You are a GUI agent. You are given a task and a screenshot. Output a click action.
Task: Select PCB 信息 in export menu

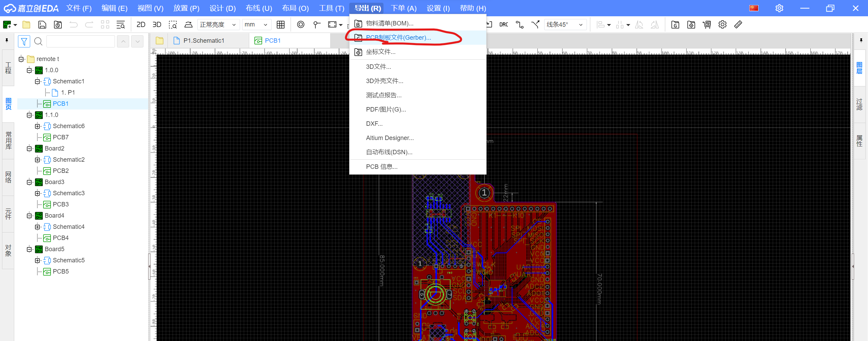pos(418,167)
